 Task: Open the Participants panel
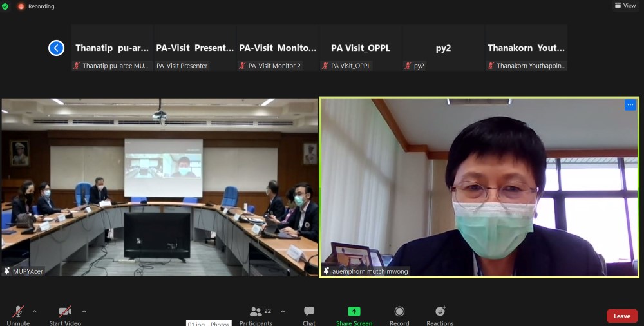point(256,312)
